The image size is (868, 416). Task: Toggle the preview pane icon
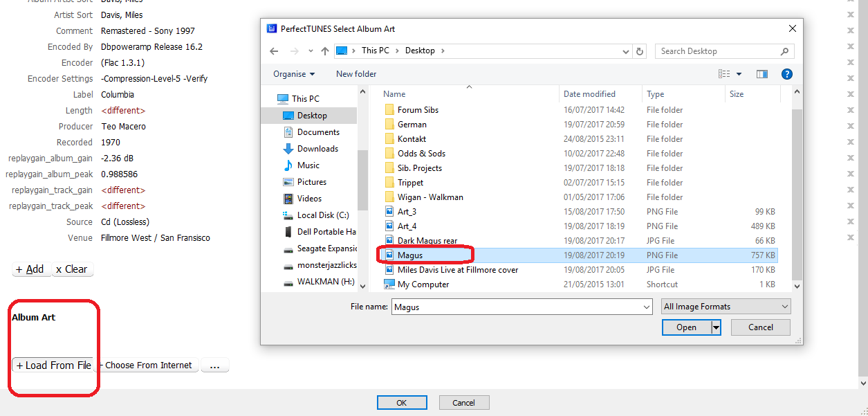(762, 74)
